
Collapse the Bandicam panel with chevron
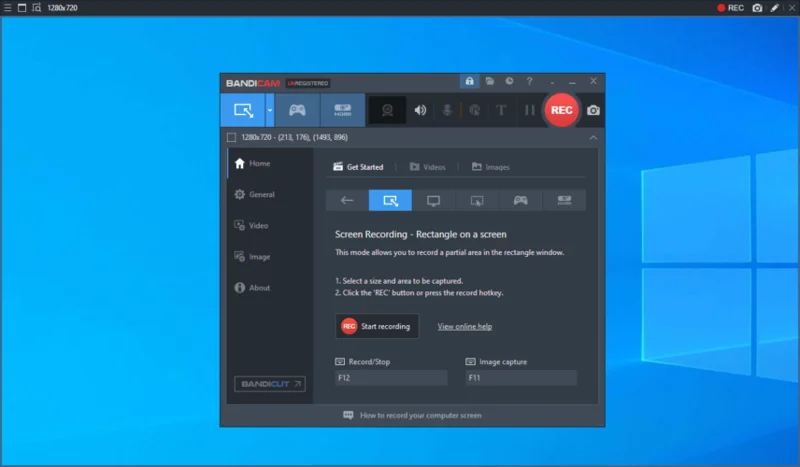(x=593, y=137)
